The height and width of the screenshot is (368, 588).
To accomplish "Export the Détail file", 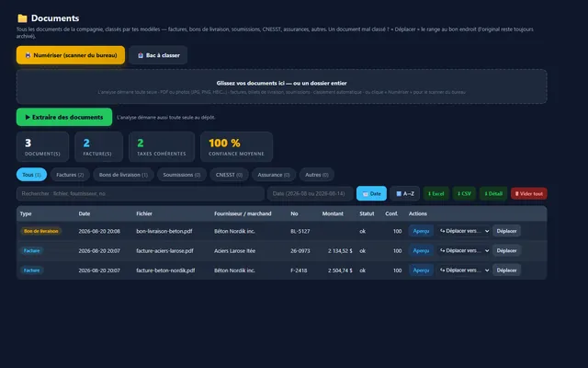I will pyautogui.click(x=493, y=194).
